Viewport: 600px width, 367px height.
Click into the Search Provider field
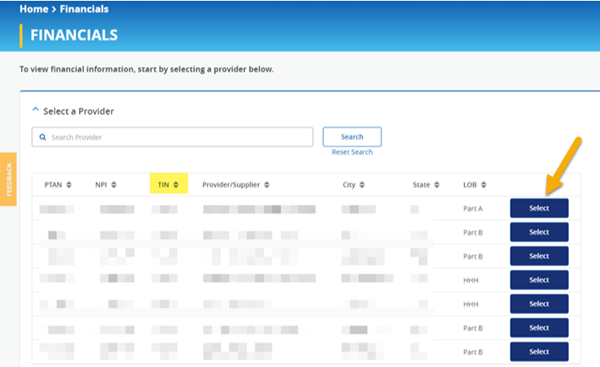[x=172, y=137]
